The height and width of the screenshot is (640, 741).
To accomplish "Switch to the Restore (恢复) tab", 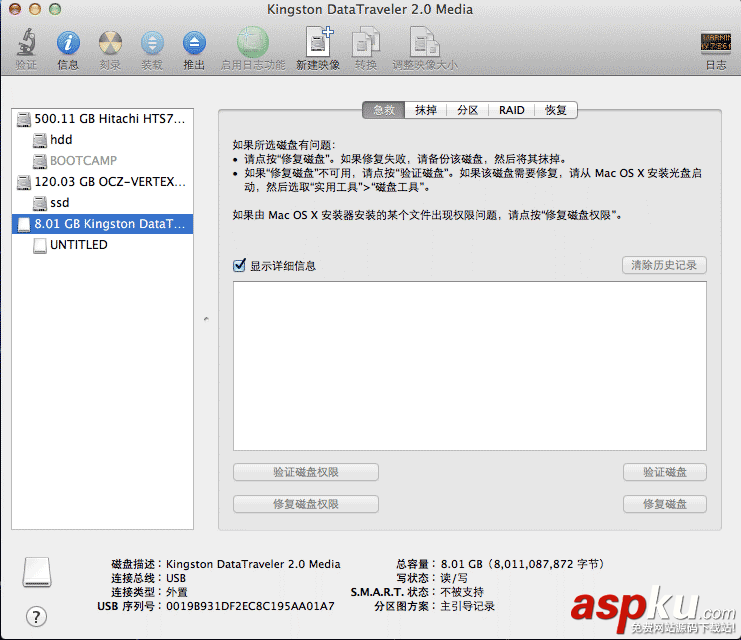I will (x=556, y=110).
